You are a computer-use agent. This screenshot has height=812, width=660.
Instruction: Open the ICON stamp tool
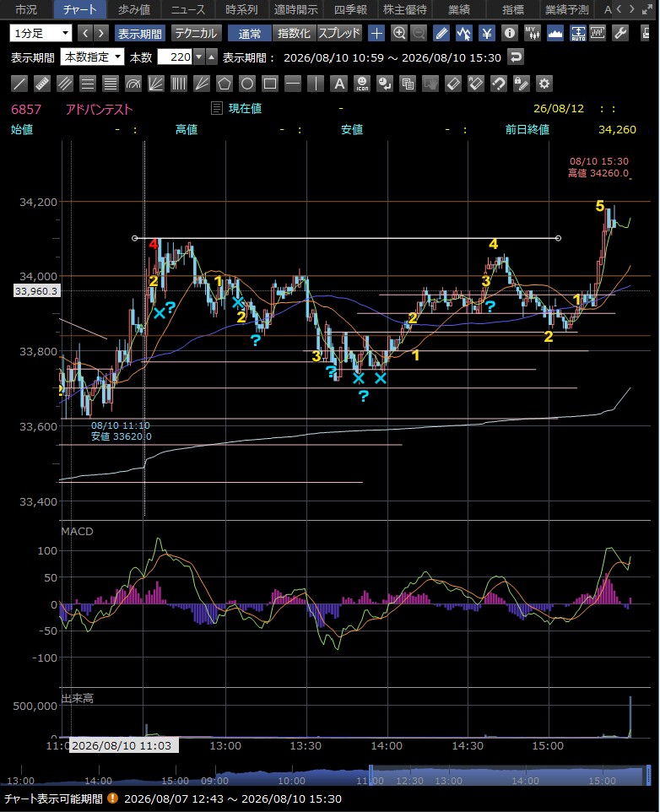click(x=362, y=84)
